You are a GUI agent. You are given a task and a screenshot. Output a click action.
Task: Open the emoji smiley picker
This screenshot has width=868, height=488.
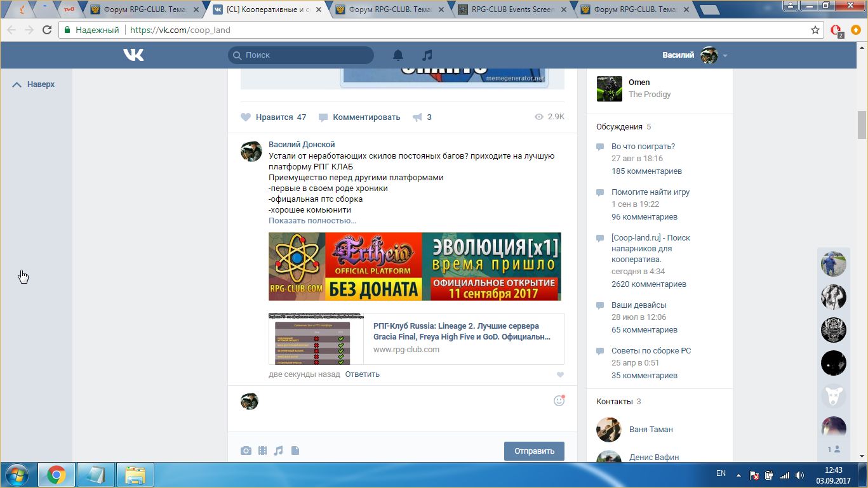[559, 400]
